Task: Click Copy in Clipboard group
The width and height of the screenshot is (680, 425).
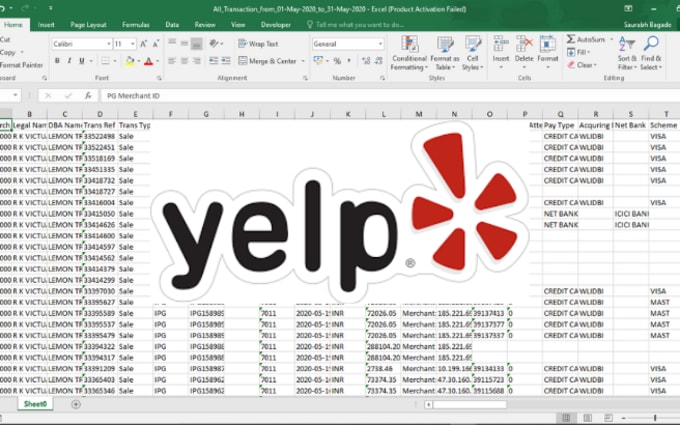Action: pyautogui.click(x=8, y=52)
